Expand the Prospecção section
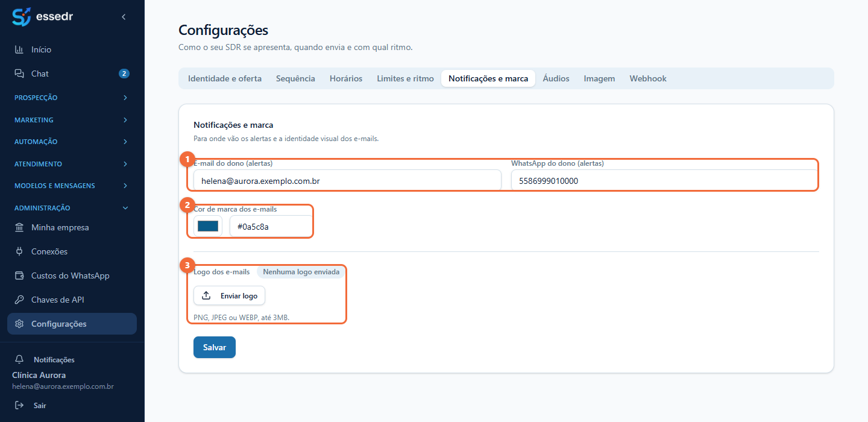This screenshot has width=868, height=422. 72,98
